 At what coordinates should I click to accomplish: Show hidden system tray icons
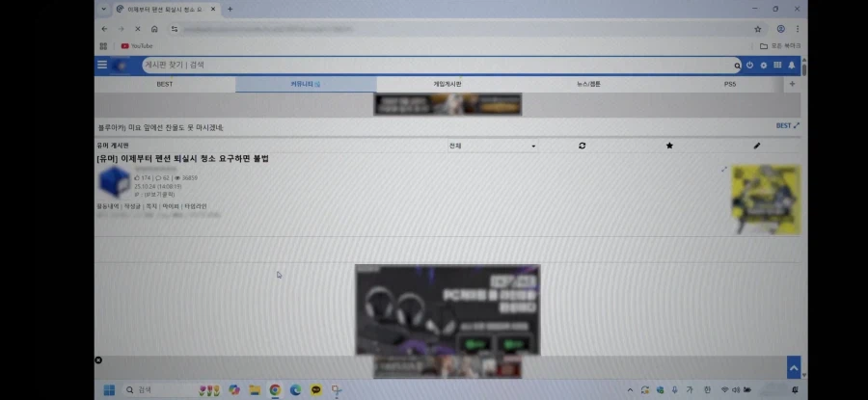pos(630,390)
